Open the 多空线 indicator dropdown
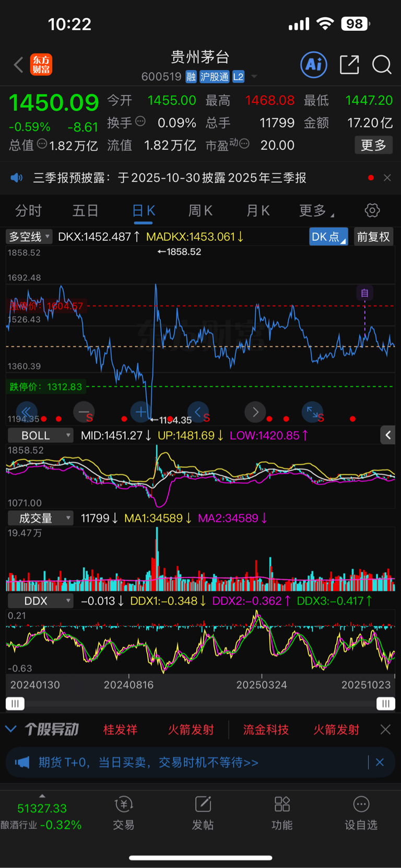 point(29,237)
